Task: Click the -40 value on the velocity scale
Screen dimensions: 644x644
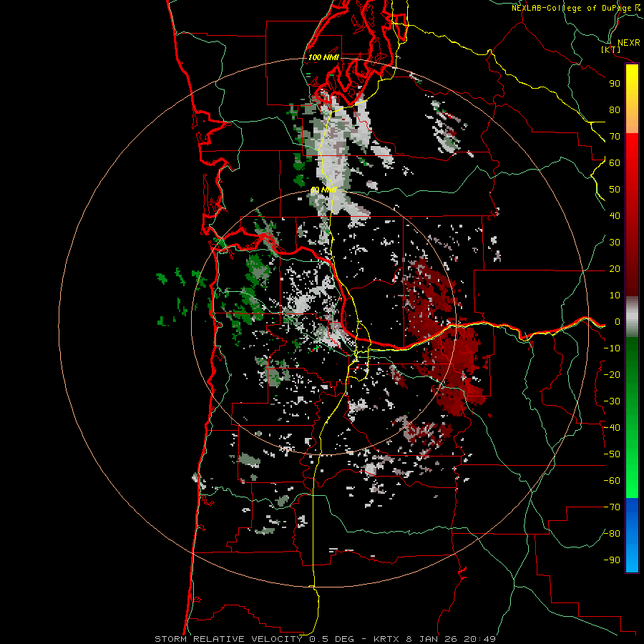Action: 612,428
